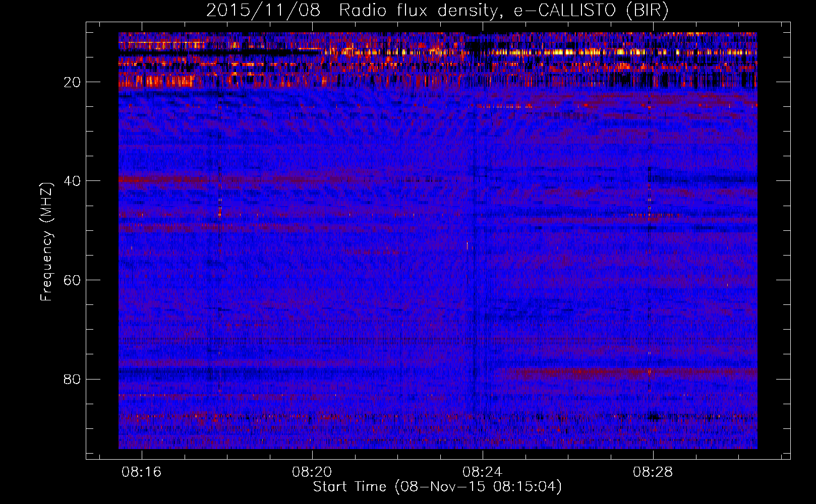Click the 80 frequency tick label
The image size is (816, 504).
click(x=72, y=379)
